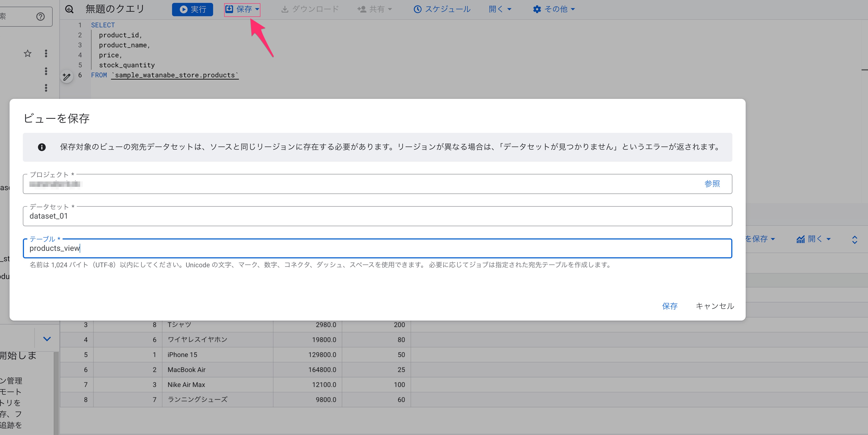Open the results chart 開く dropdown
The height and width of the screenshot is (435, 868).
814,239
